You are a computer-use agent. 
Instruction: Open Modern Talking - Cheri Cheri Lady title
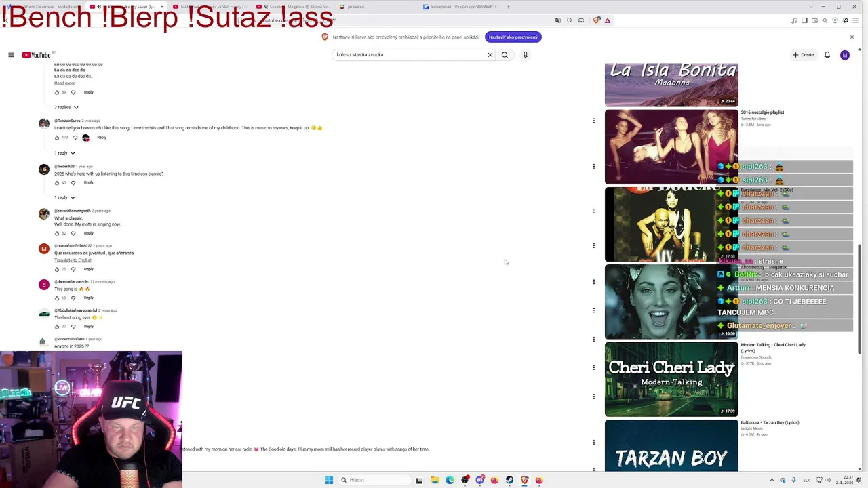(x=773, y=348)
